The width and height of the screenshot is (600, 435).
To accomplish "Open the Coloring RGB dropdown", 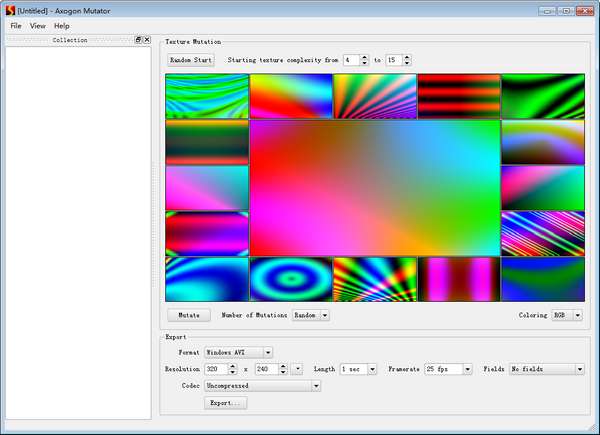I will click(567, 315).
